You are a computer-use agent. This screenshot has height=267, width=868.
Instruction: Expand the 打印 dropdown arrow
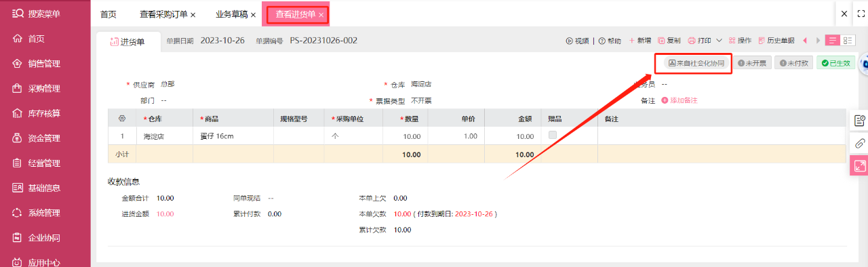coord(719,41)
